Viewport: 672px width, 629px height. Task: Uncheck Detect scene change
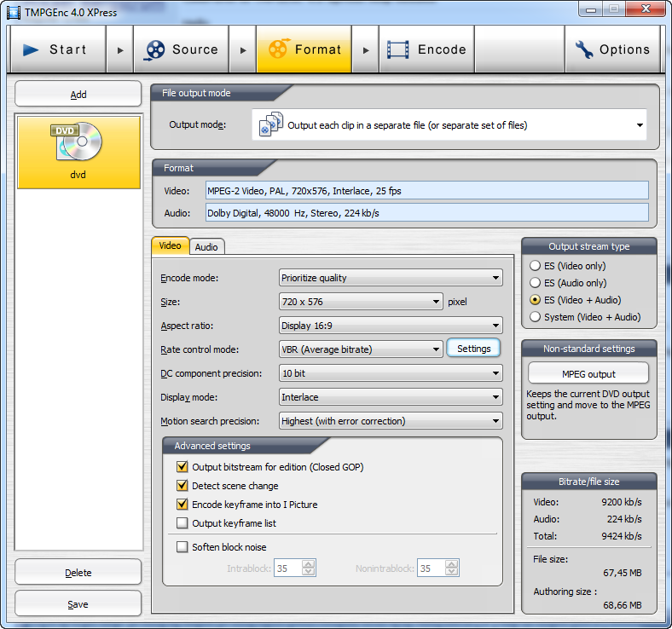point(182,486)
